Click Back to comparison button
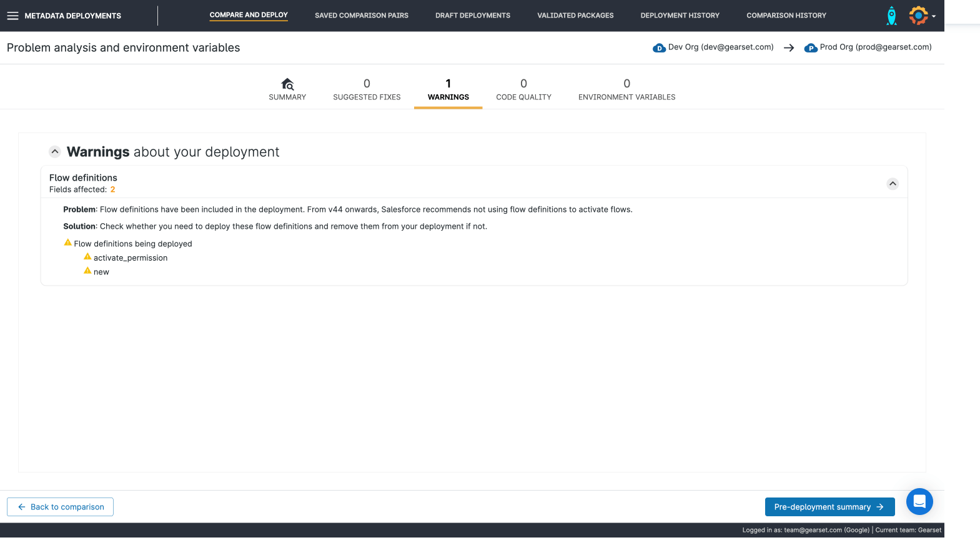This screenshot has width=980, height=560. coord(61,507)
